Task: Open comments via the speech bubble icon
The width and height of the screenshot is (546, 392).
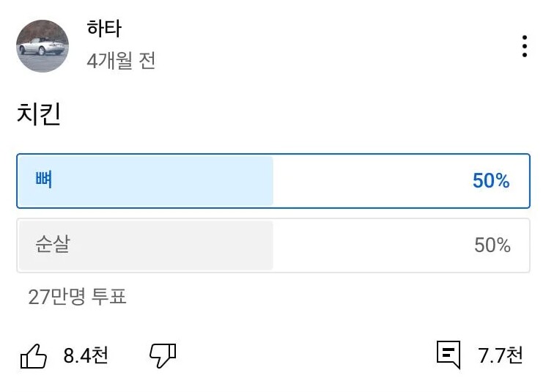Action: tap(449, 355)
